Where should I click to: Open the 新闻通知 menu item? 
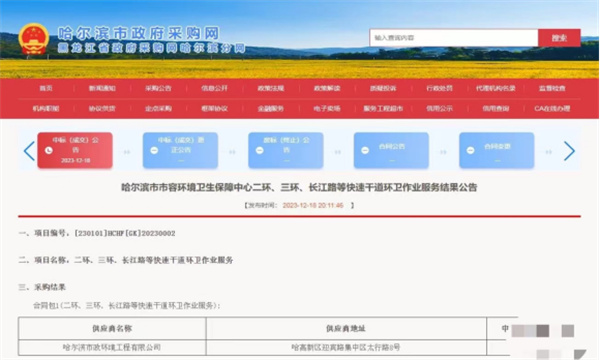(102, 88)
